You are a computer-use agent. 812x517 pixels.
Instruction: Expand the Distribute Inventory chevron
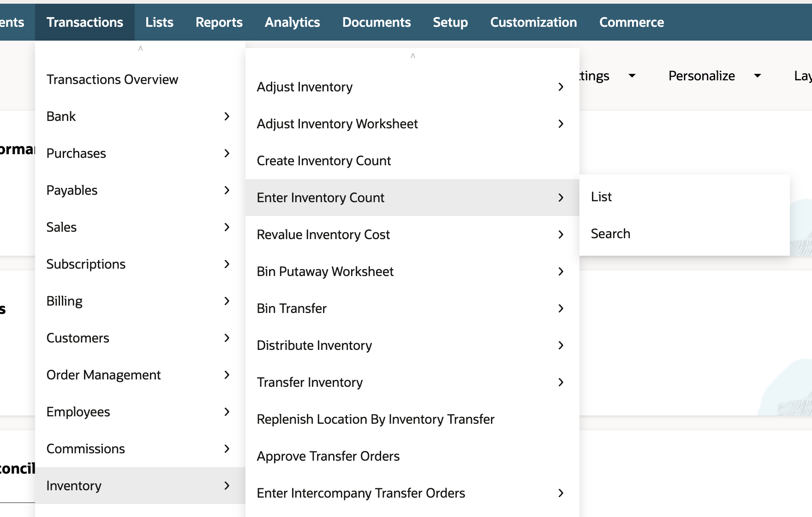click(561, 345)
